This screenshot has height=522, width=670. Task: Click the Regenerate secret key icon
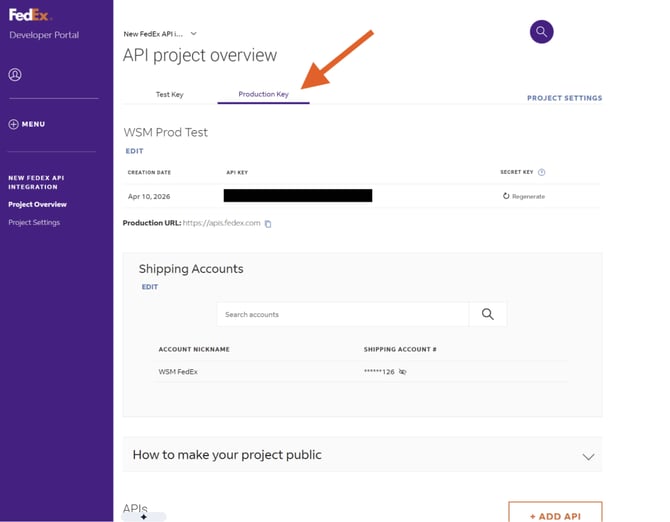point(506,196)
